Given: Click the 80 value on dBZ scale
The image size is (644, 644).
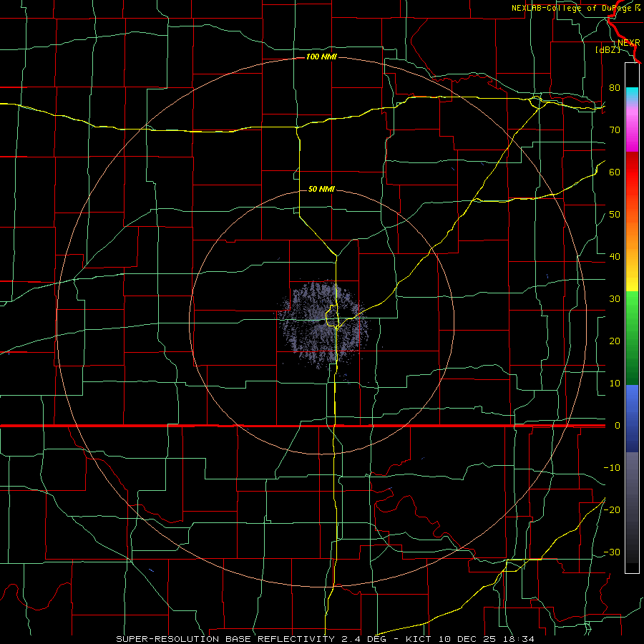Looking at the screenshot, I should pos(615,88).
